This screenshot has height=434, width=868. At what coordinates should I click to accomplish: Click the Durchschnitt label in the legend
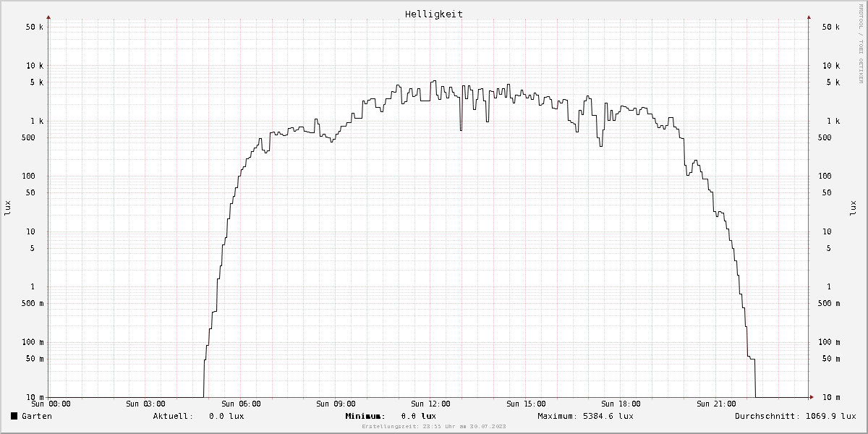tap(767, 416)
